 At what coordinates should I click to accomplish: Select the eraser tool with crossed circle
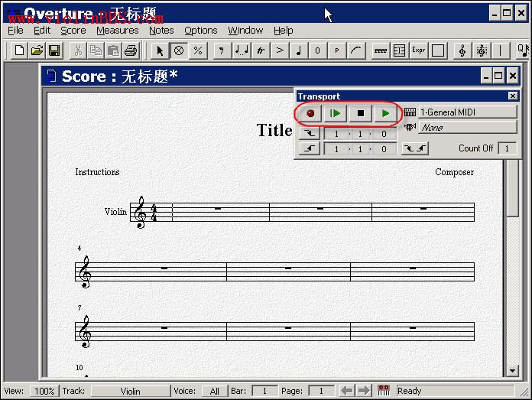(179, 51)
